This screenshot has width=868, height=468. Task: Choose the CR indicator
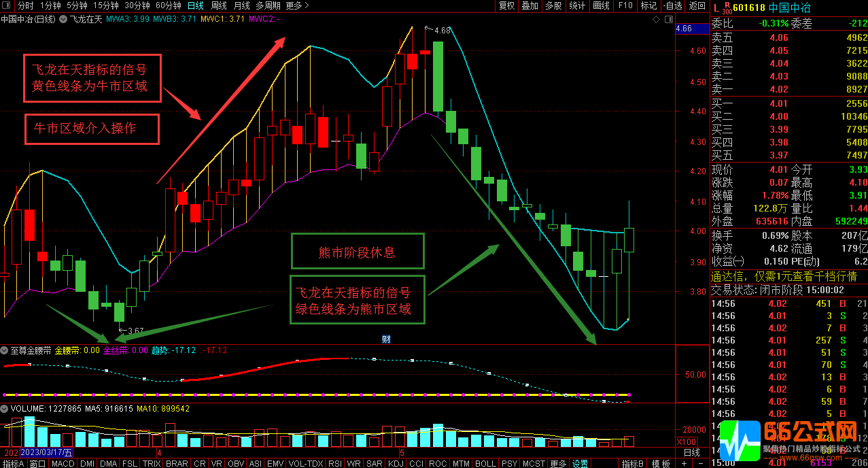199,463
